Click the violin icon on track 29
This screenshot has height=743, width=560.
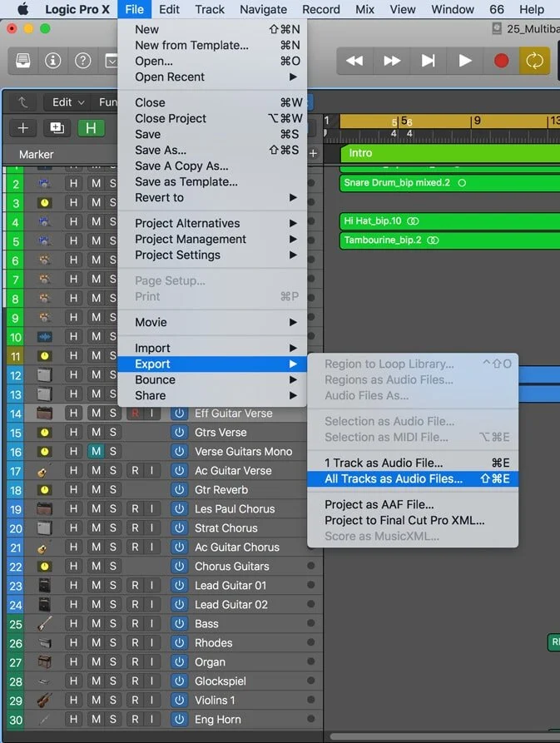[x=45, y=700]
